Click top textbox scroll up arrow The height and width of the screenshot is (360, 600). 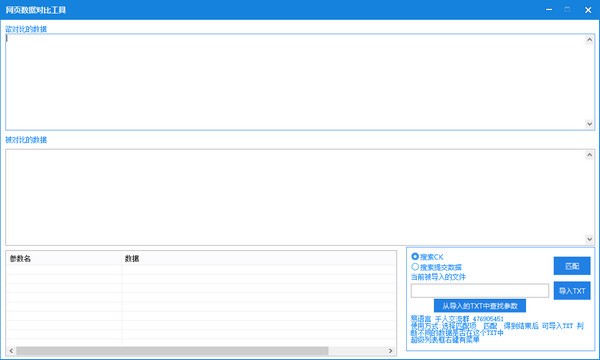[589, 39]
